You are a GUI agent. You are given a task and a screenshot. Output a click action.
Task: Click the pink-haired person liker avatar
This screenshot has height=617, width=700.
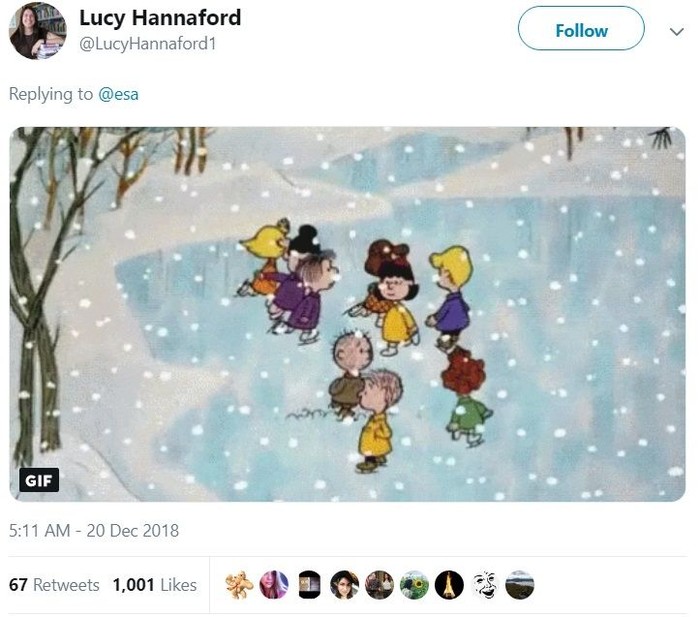point(274,585)
